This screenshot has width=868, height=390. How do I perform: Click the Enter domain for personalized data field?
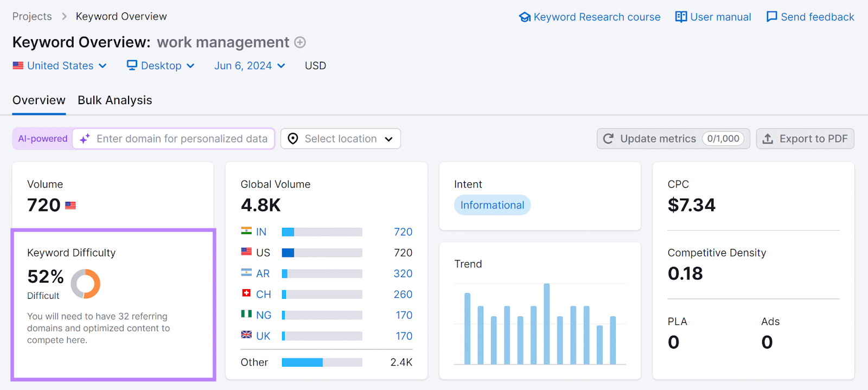coord(182,139)
